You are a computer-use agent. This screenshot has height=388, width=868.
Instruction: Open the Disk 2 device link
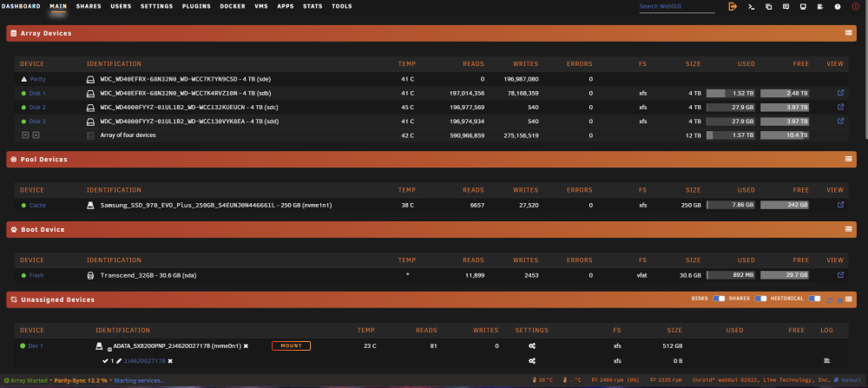(x=37, y=108)
